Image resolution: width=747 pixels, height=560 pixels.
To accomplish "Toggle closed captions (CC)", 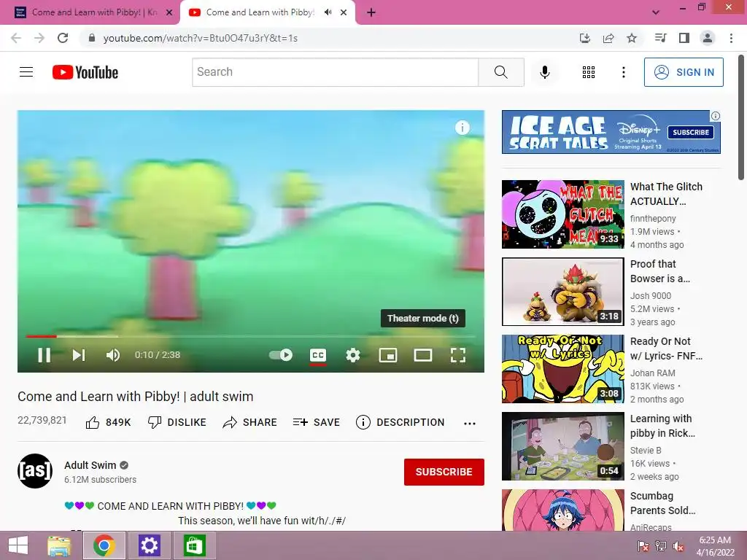I will (318, 355).
